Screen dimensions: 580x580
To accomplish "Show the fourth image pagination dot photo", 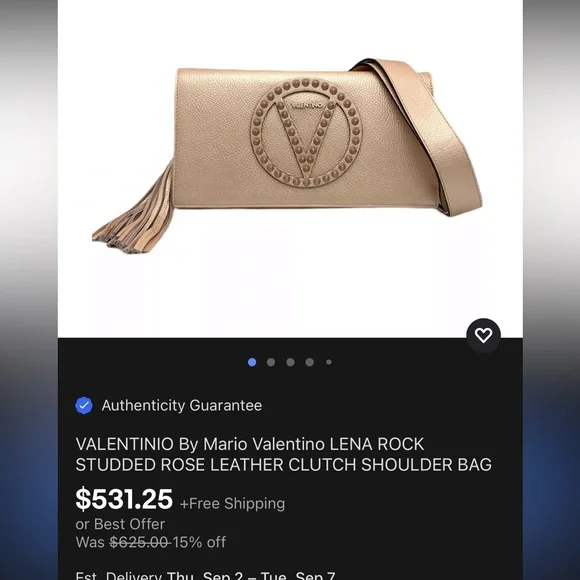I will [x=310, y=362].
